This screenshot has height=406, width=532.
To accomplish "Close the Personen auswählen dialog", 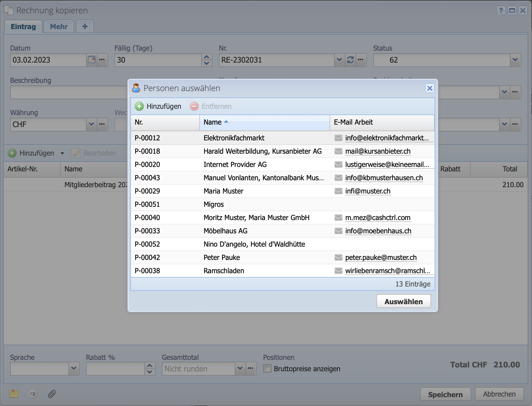I will point(430,88).
